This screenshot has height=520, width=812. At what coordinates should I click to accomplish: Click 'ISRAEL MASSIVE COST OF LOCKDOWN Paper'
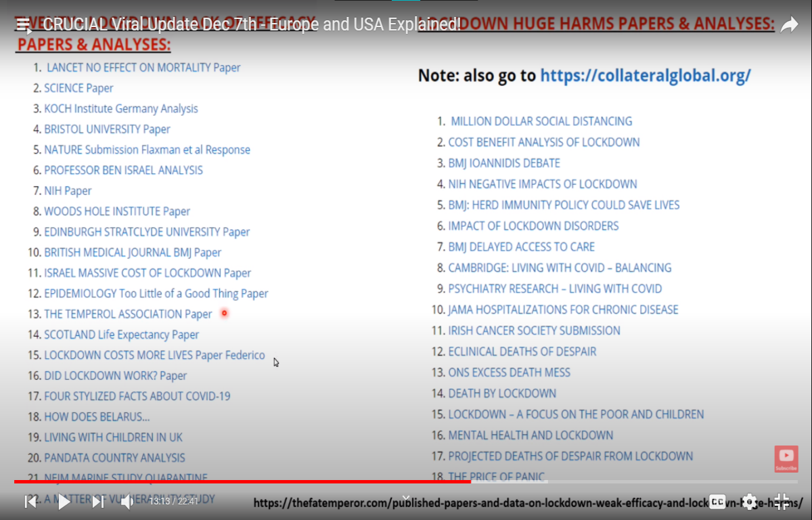coord(148,273)
